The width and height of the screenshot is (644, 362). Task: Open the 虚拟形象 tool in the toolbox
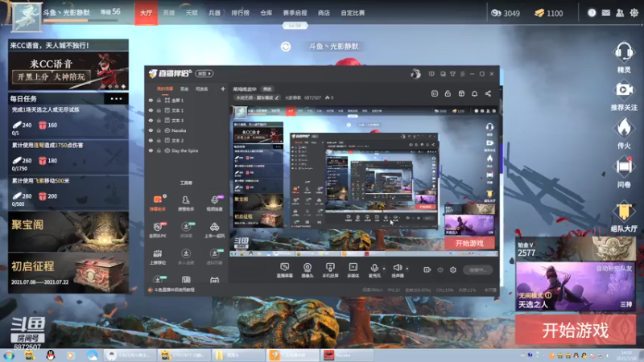pyautogui.click(x=214, y=257)
